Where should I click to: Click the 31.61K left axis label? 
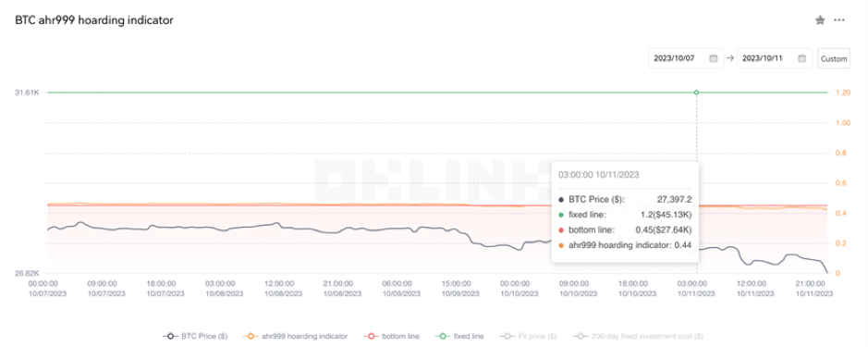[x=27, y=93]
